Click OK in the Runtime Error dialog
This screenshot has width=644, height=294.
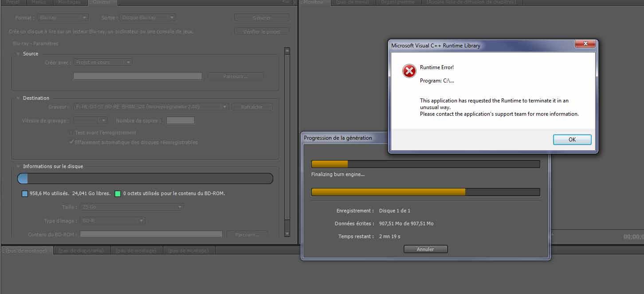click(572, 140)
